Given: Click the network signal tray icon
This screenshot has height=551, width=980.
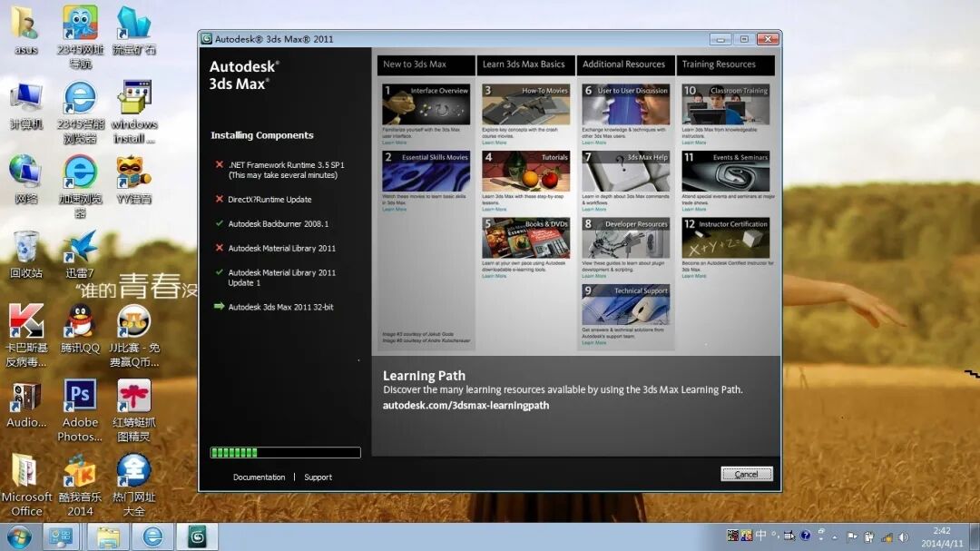Looking at the screenshot, I should (x=887, y=536).
